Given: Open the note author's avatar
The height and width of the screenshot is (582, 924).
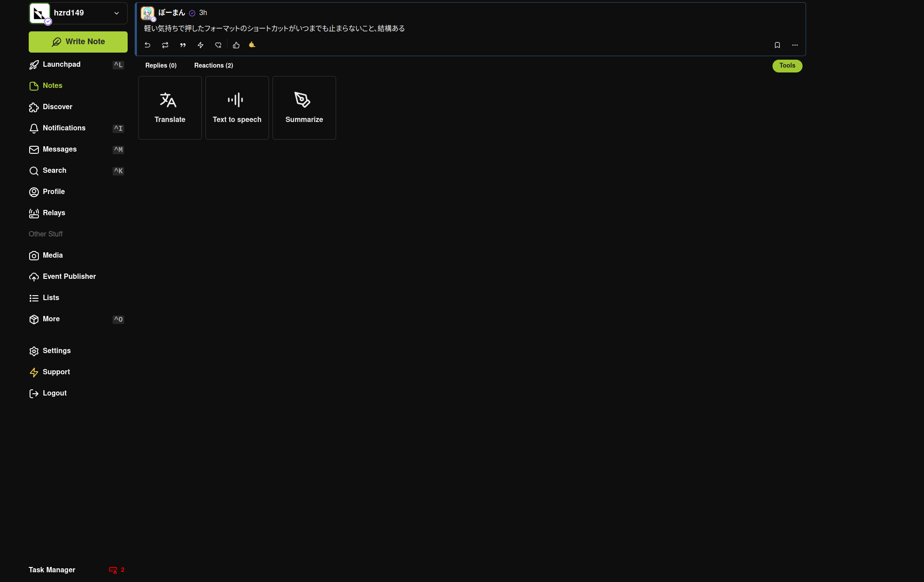Looking at the screenshot, I should coord(148,13).
